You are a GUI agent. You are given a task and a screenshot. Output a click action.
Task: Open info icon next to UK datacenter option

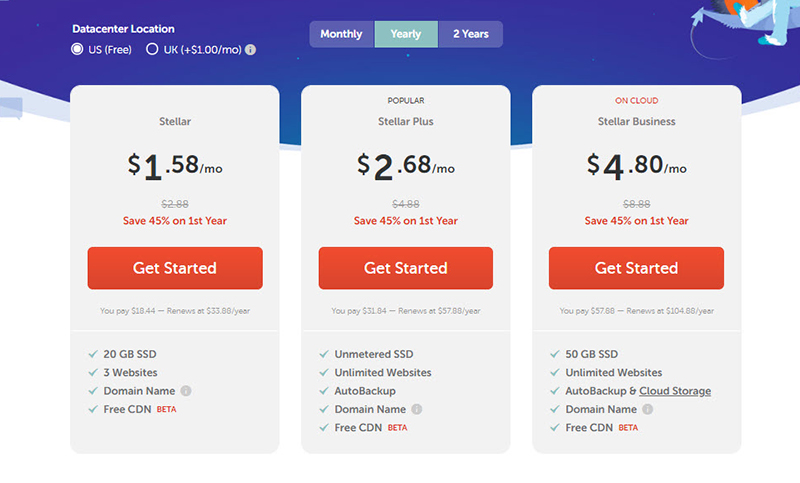click(251, 49)
